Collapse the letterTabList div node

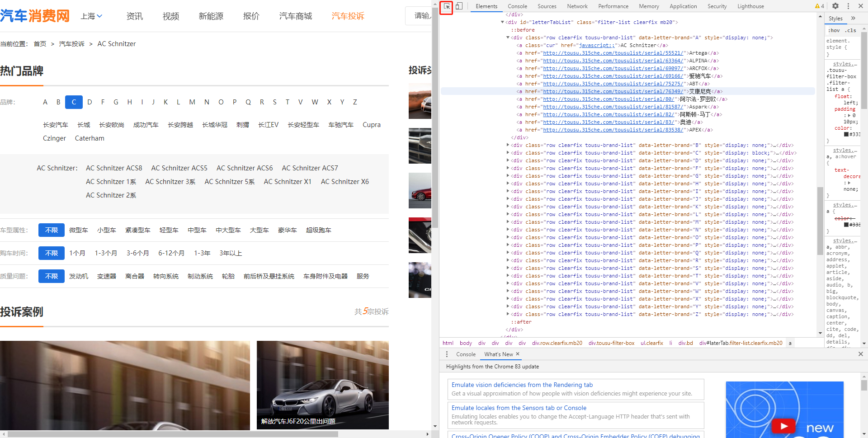tap(502, 22)
